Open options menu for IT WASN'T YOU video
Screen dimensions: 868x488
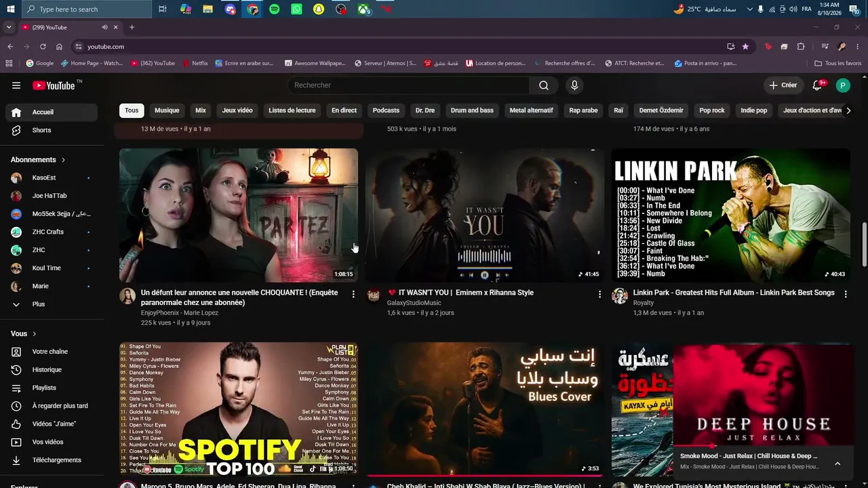[599, 294]
